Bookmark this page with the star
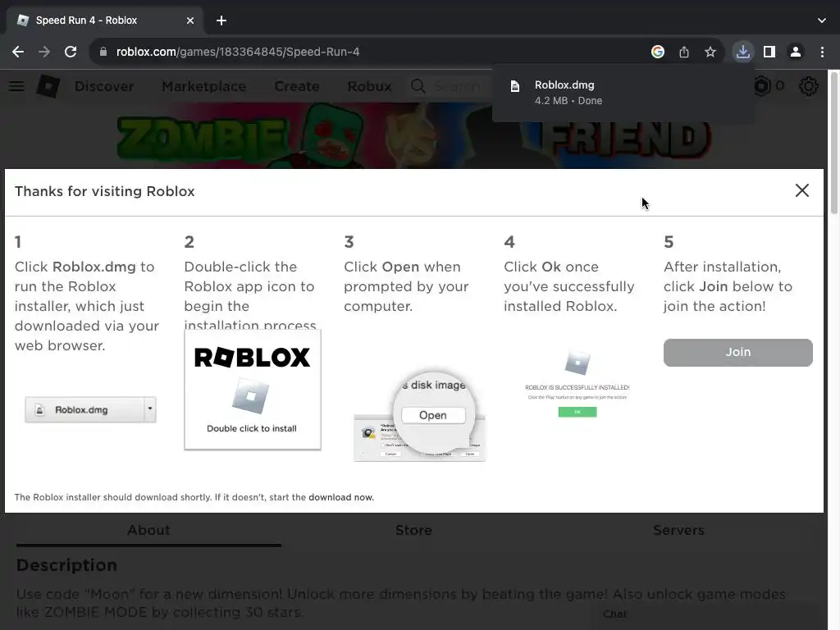 [710, 52]
